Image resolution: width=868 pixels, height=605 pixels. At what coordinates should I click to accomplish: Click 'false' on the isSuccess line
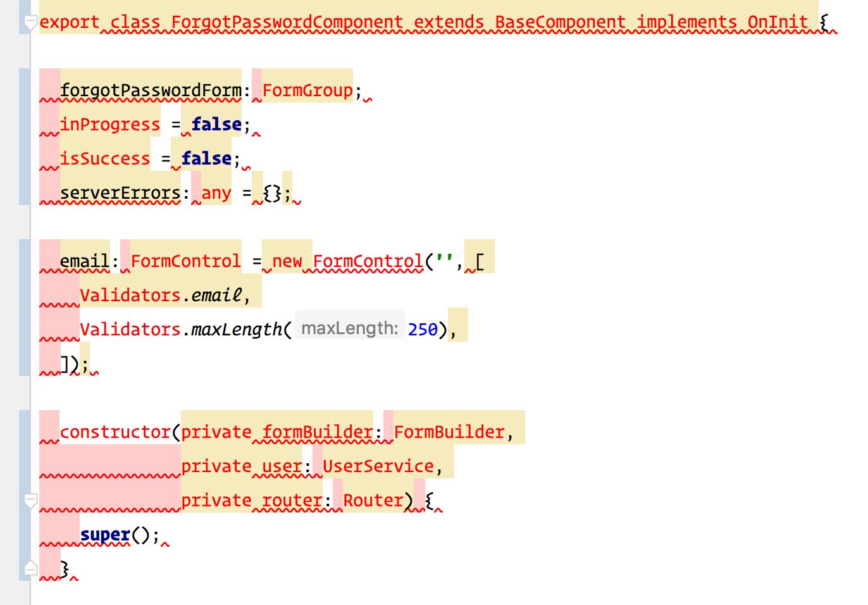206,159
